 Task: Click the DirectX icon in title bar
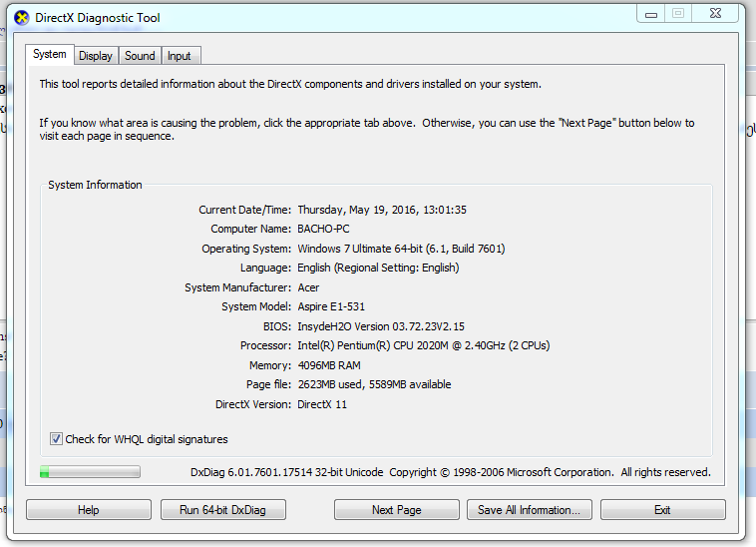pos(21,18)
